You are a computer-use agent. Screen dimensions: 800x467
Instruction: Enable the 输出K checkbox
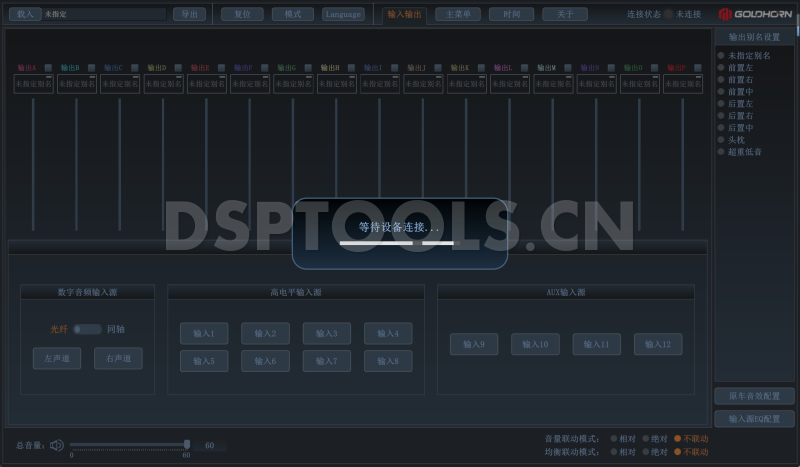(x=481, y=68)
